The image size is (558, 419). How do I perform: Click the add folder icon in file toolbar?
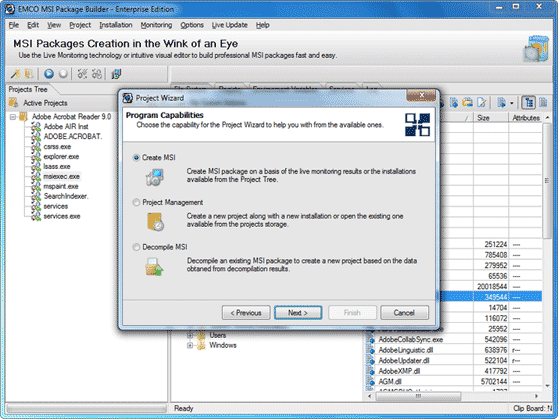tap(467, 103)
